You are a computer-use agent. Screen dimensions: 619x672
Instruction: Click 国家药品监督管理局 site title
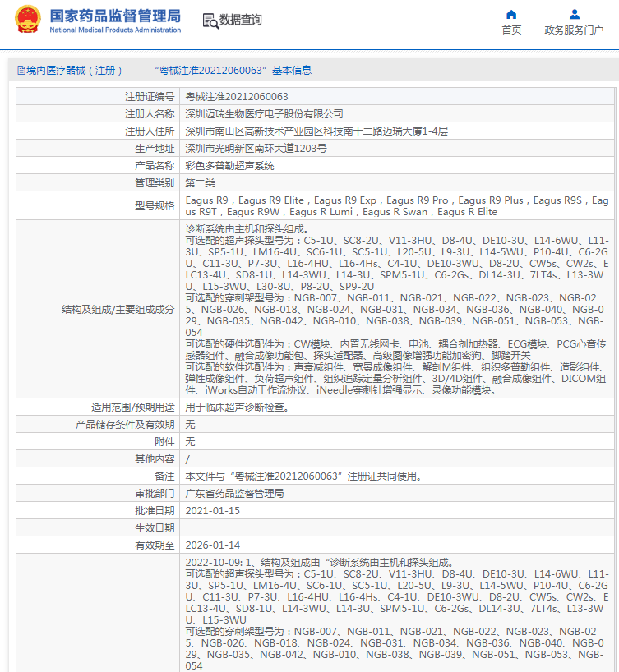(x=115, y=16)
